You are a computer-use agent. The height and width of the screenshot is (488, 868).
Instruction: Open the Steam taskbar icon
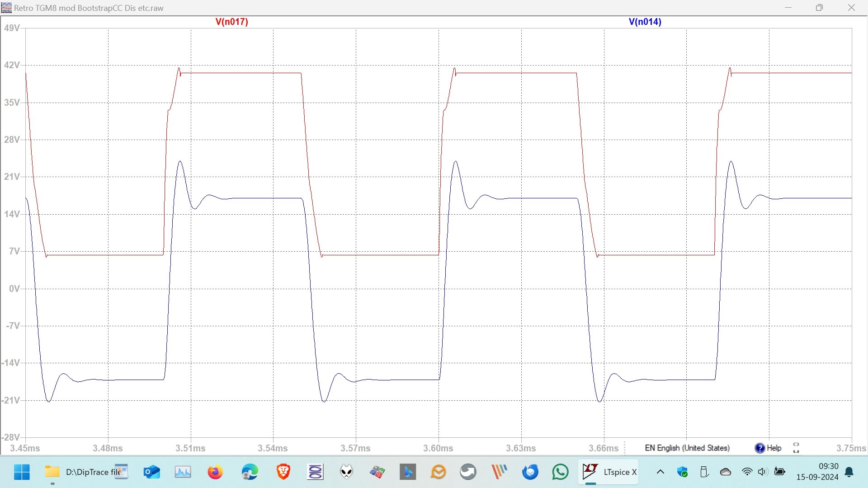point(468,472)
